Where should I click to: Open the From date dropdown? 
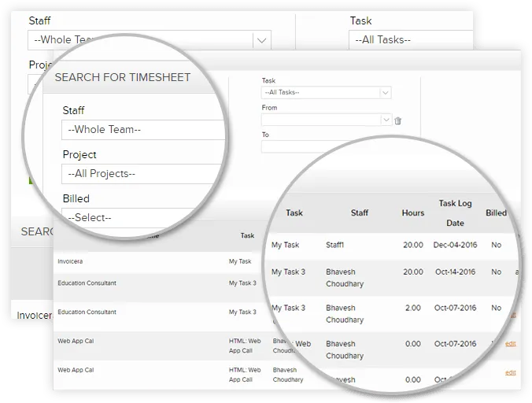tap(386, 120)
